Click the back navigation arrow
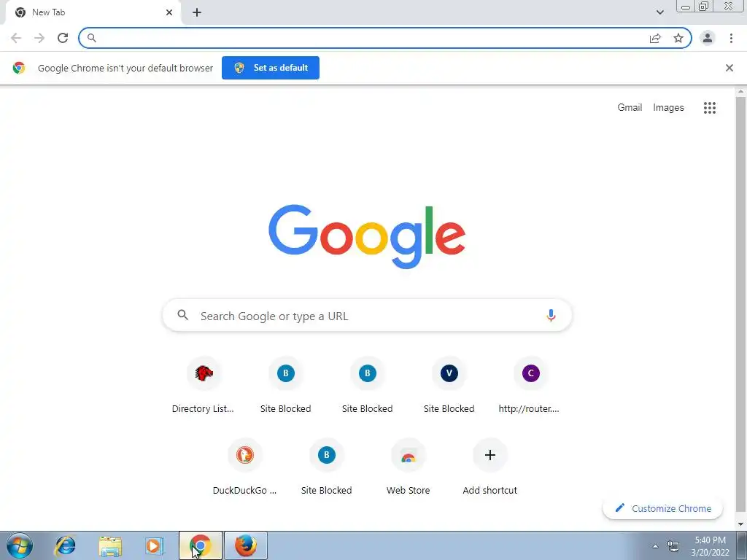The image size is (747, 560). (16, 38)
